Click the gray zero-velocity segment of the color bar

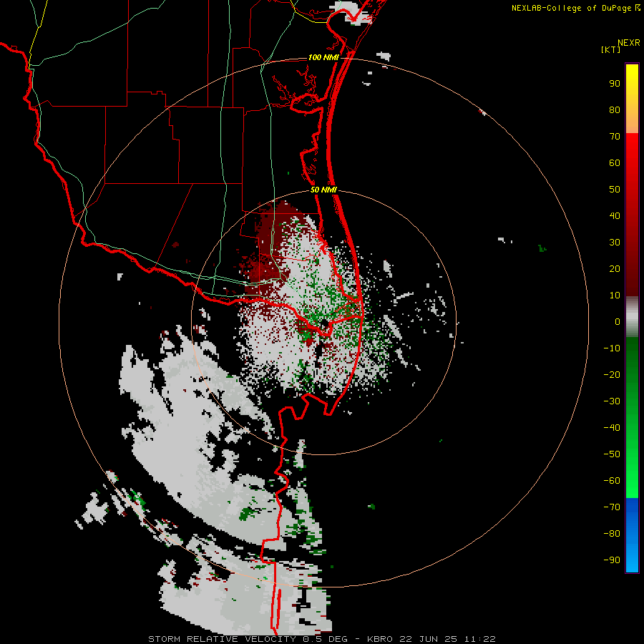click(632, 317)
